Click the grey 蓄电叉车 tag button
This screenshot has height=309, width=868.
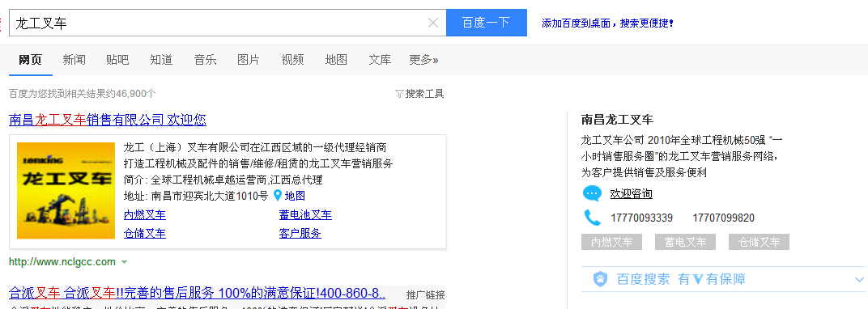click(685, 242)
